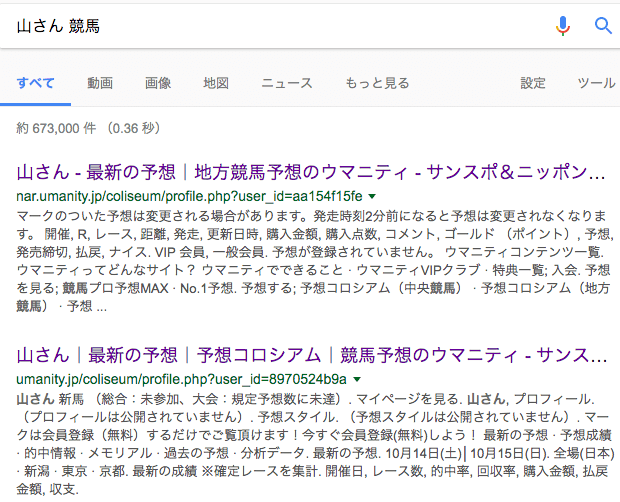
Task: Expand the もっと見る menu
Action: [x=377, y=83]
